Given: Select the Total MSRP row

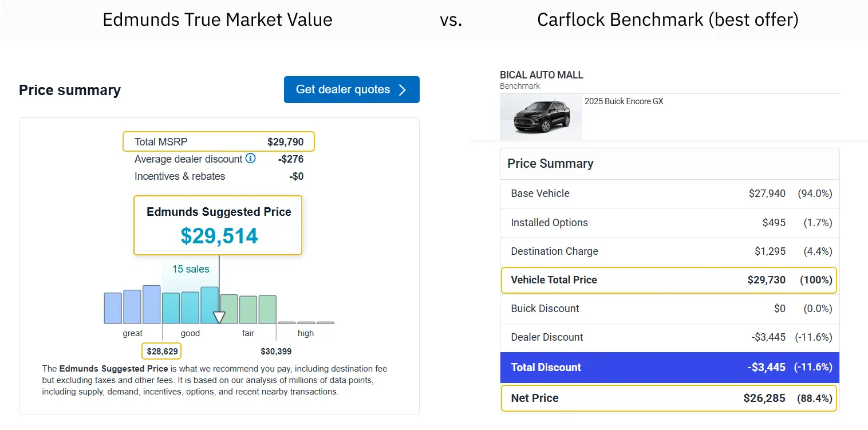Looking at the screenshot, I should point(219,142).
